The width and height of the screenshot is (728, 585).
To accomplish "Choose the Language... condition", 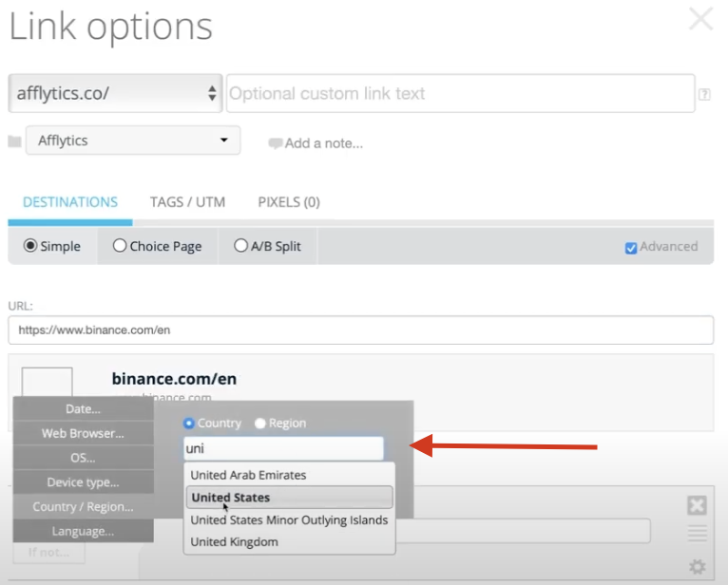I will point(83,531).
